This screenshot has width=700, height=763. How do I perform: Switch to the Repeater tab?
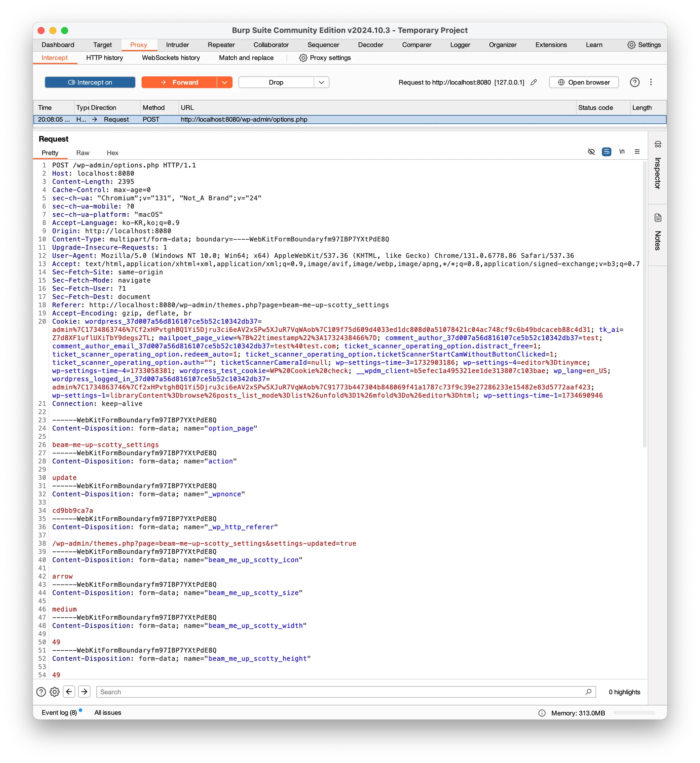pos(221,45)
